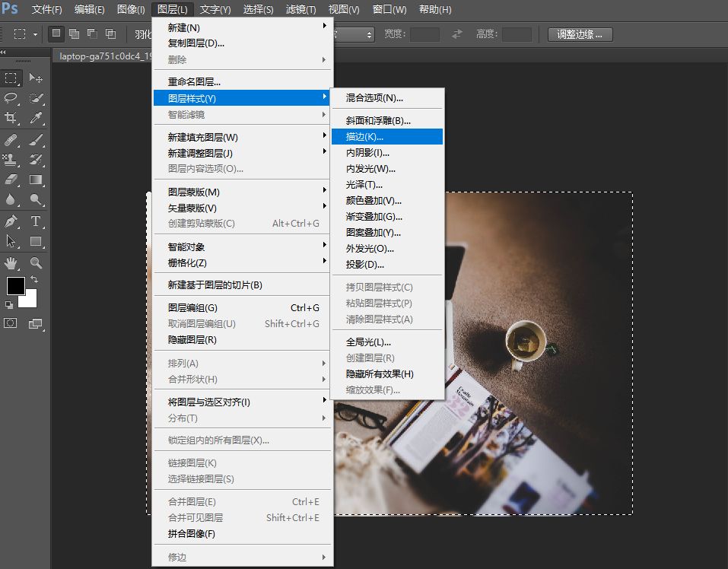Select the Horizontal Type tool

tap(36, 221)
